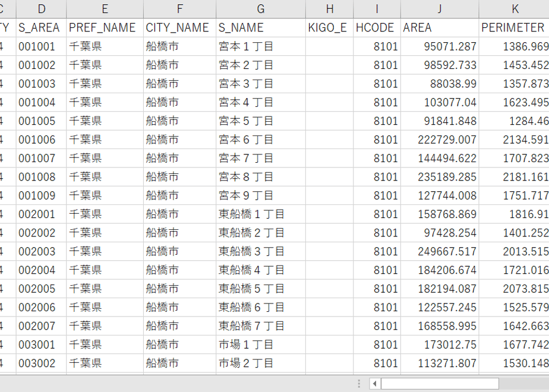The width and height of the screenshot is (549, 392).
Task: Select PERIMETER value 1530.148
Action: [514, 363]
